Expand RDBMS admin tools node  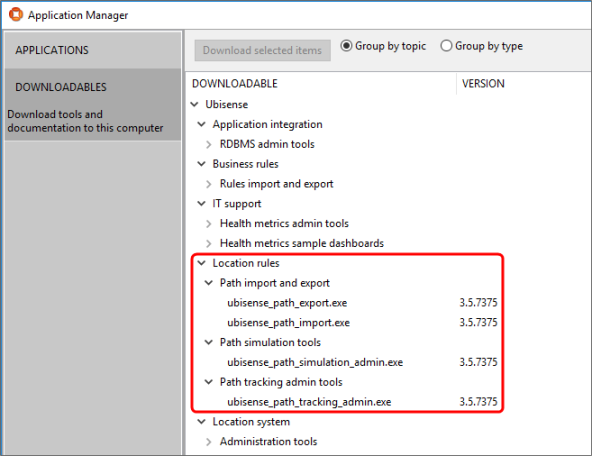click(x=209, y=144)
